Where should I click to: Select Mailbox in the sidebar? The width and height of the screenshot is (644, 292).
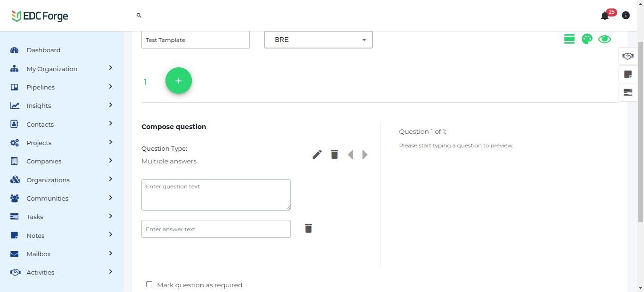[x=39, y=254]
